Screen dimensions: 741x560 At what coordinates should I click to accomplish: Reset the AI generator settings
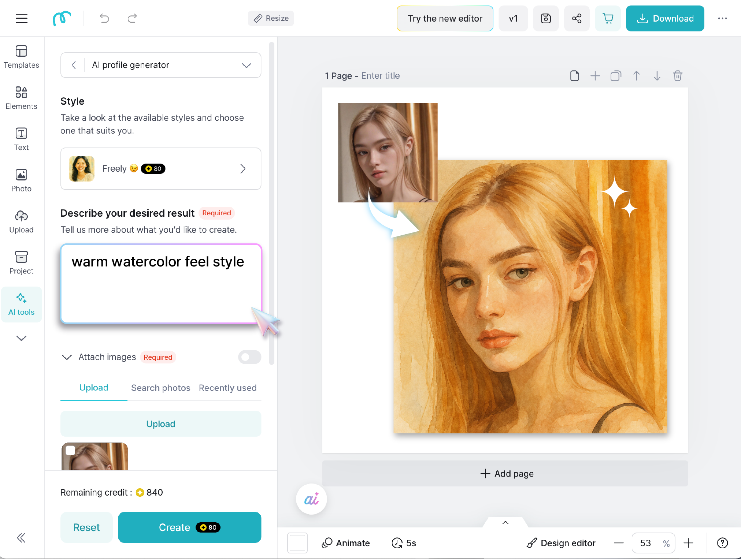(x=86, y=527)
